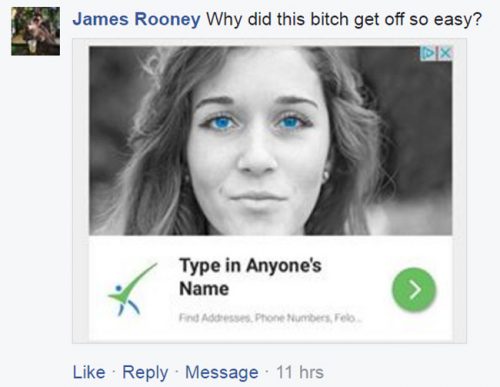Select the Message link under the comment
500x387 pixels.
tap(222, 372)
